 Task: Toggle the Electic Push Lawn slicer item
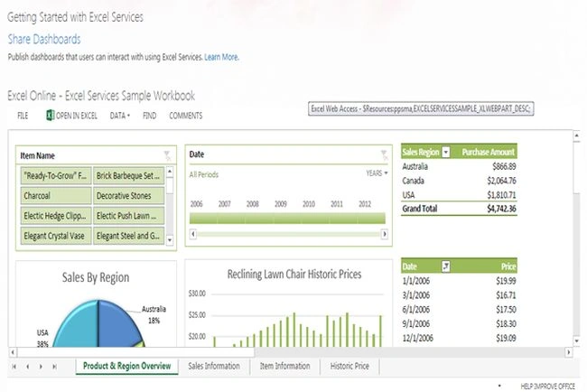(129, 216)
